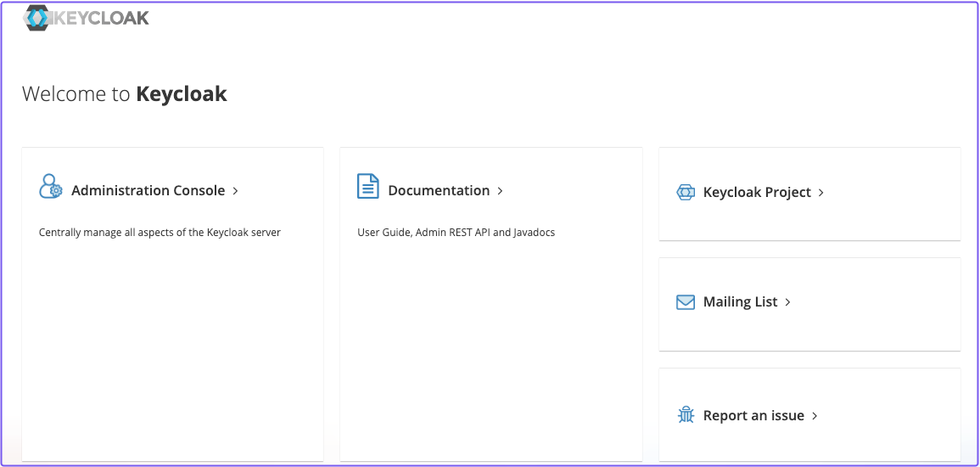Click the Mailing List envelope icon

(686, 302)
